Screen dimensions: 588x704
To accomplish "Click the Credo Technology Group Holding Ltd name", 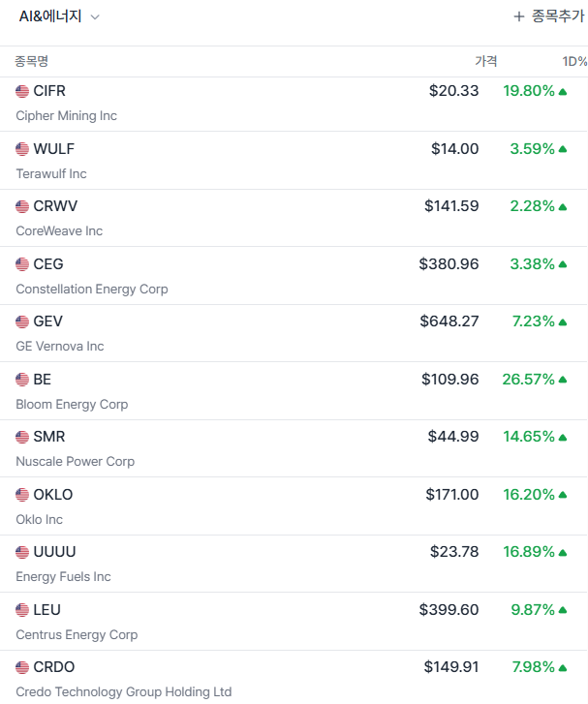I will pos(124,692).
